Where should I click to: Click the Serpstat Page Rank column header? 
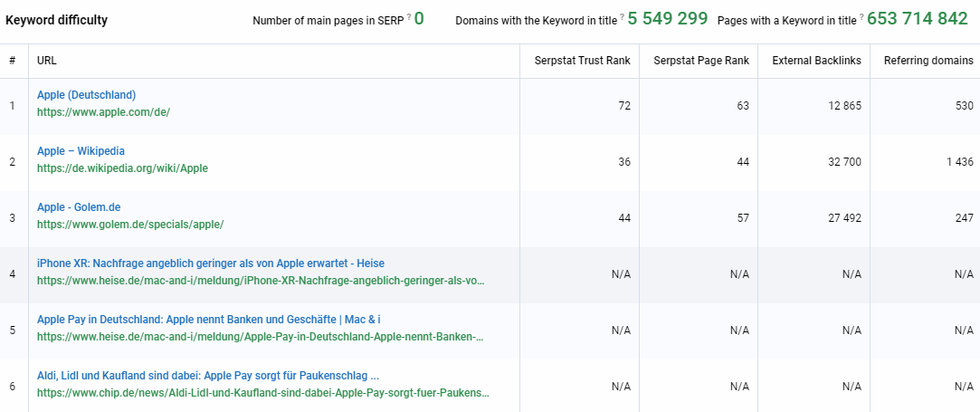701,61
